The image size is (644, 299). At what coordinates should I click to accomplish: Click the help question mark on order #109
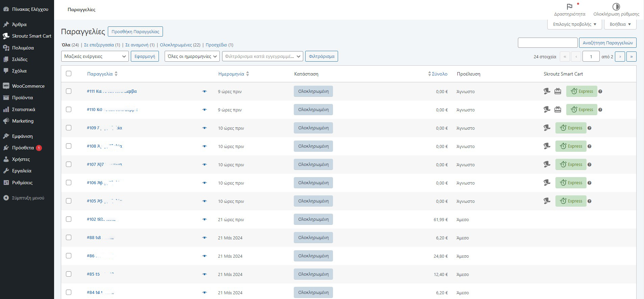tap(590, 128)
